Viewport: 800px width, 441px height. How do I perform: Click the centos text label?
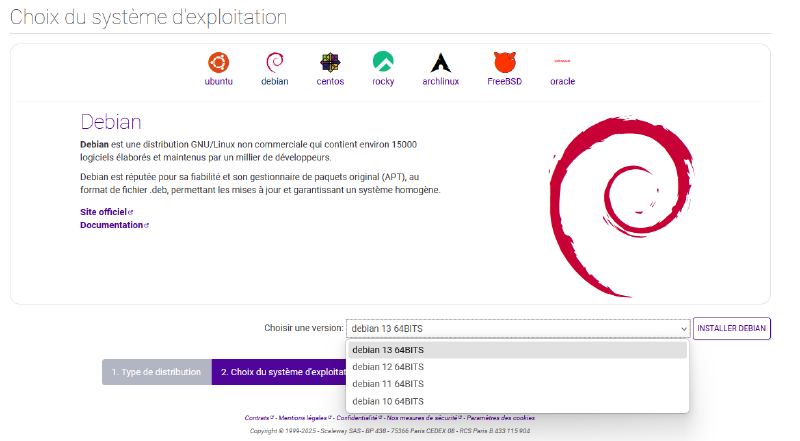(330, 81)
